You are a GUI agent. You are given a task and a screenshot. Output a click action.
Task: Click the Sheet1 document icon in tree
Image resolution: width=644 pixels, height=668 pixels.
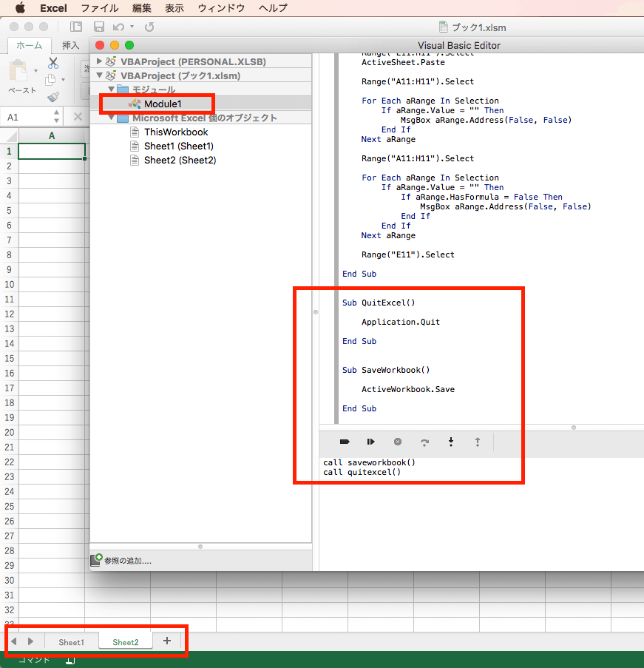135,146
